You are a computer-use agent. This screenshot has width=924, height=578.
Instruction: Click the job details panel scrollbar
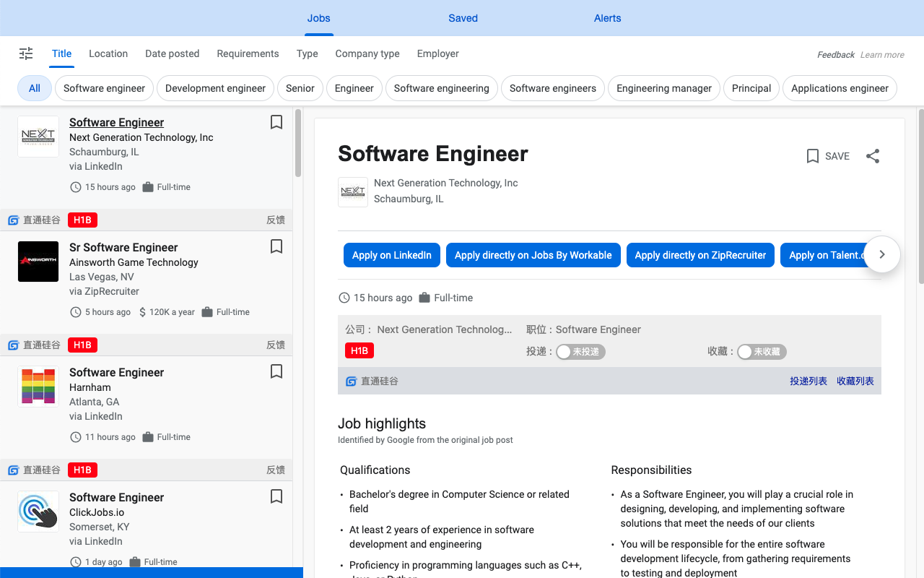tap(920, 196)
